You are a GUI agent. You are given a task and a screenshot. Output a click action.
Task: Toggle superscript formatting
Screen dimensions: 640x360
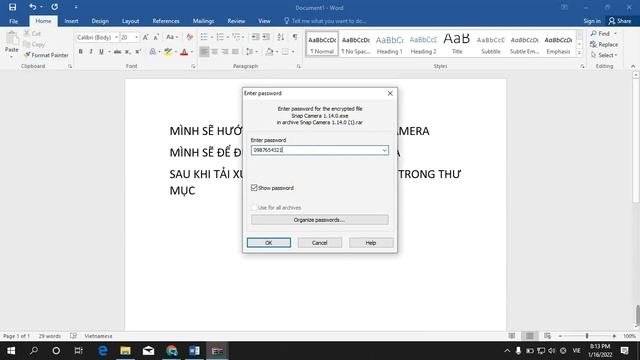click(138, 51)
